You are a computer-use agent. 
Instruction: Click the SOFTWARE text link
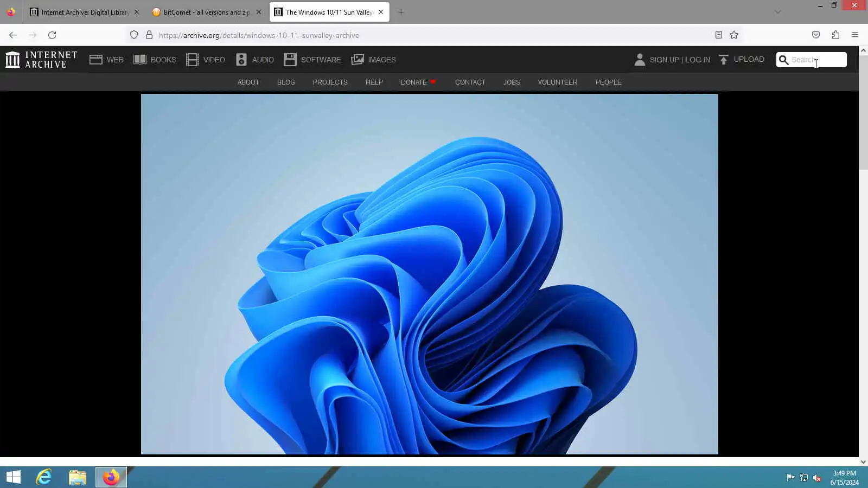[321, 60]
